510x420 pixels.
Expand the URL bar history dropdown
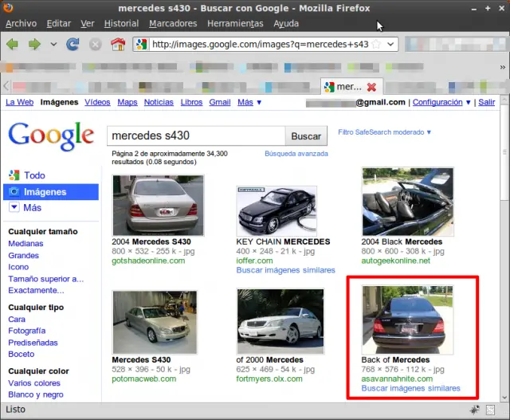coord(390,45)
